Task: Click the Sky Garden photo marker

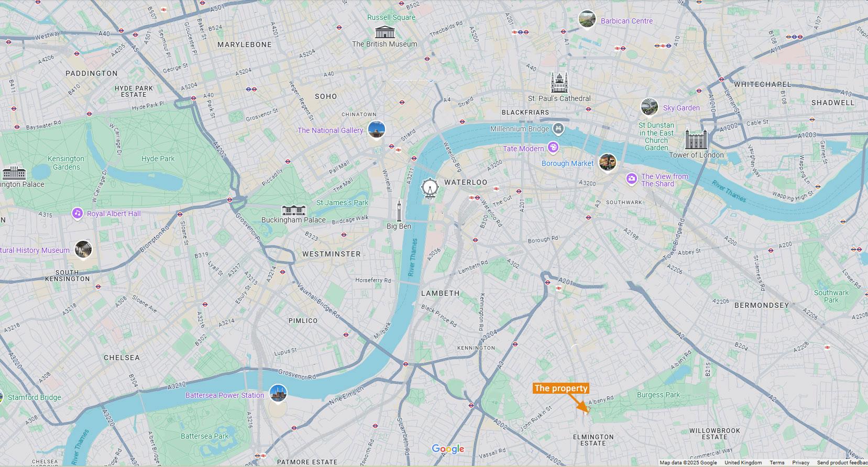Action: pyautogui.click(x=650, y=107)
